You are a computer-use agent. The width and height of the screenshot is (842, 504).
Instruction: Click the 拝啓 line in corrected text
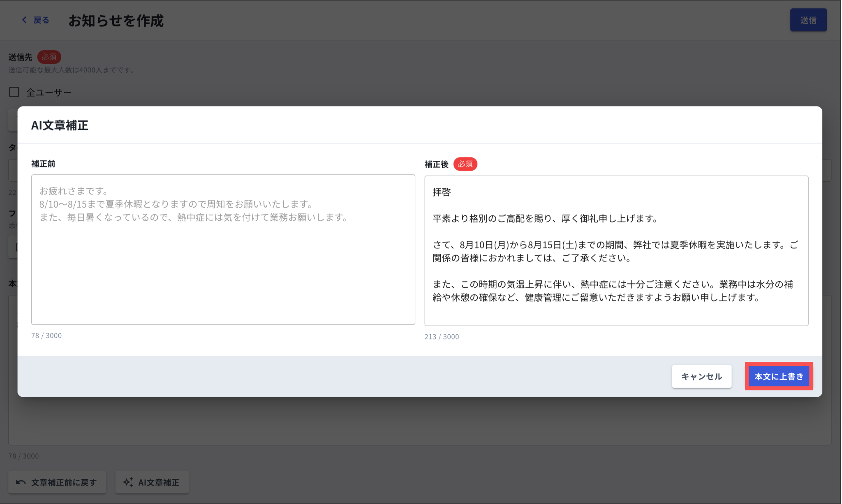(442, 192)
